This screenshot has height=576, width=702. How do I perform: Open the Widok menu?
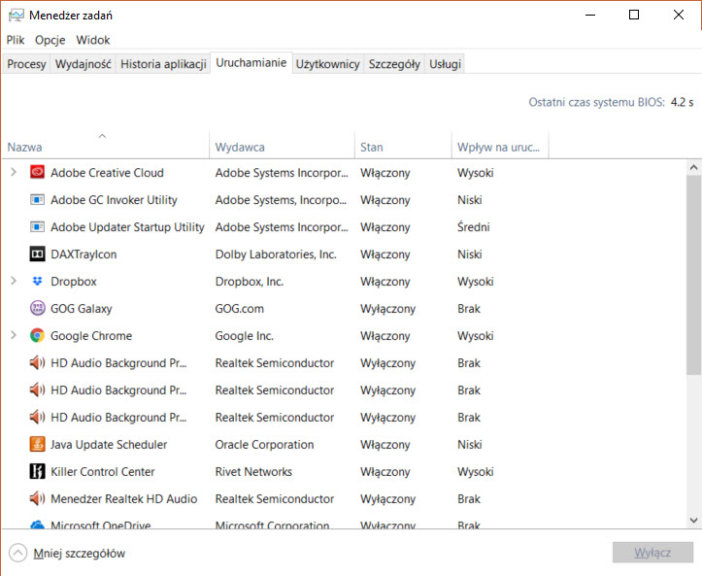(x=93, y=40)
